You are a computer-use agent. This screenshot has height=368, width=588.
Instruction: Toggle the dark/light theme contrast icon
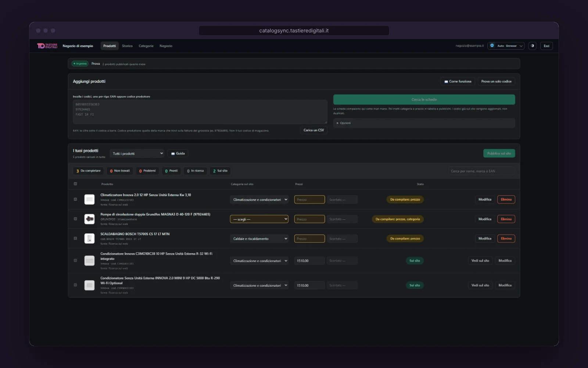532,46
